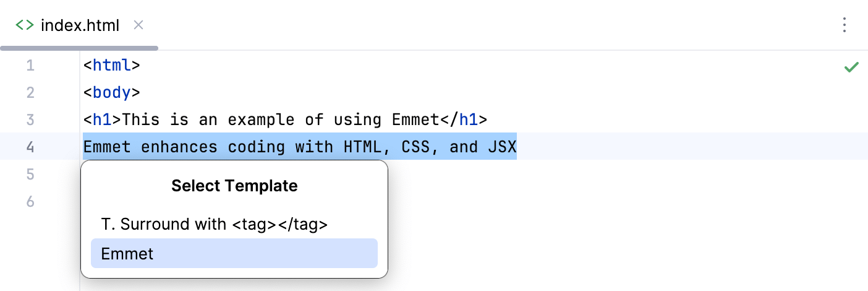Click line number 4 in gutter
Viewport: 868px width, 291px height.
coord(30,147)
